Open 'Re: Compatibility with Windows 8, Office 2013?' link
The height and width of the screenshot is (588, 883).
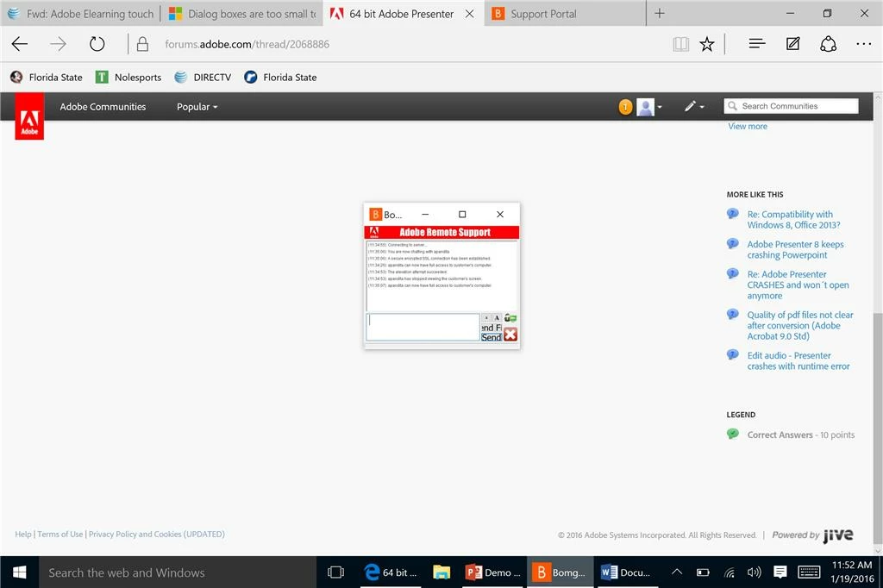click(793, 220)
